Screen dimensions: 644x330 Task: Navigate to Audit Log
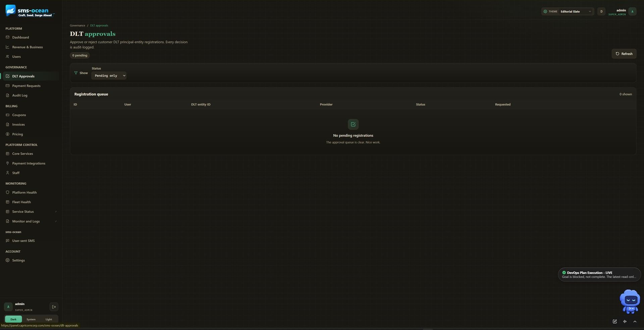(x=31, y=95)
